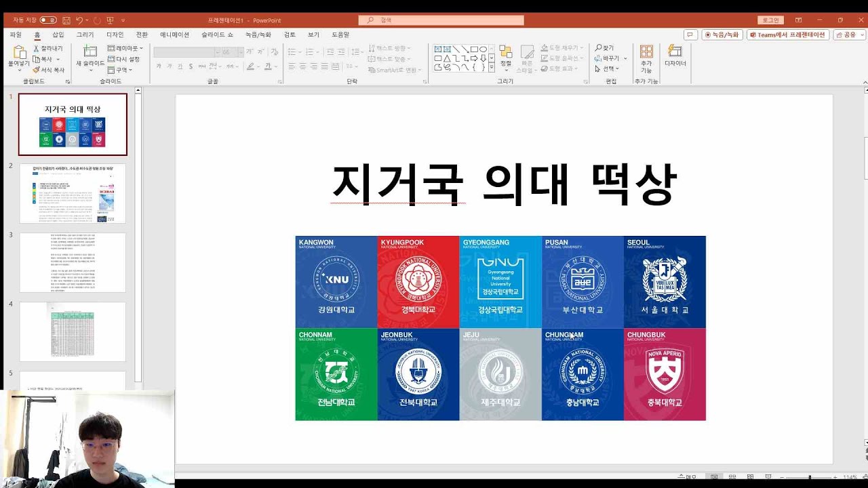Viewport: 868px width, 488px height.
Task: Open the 구역 (Section) dropdown
Action: pyautogui.click(x=120, y=70)
